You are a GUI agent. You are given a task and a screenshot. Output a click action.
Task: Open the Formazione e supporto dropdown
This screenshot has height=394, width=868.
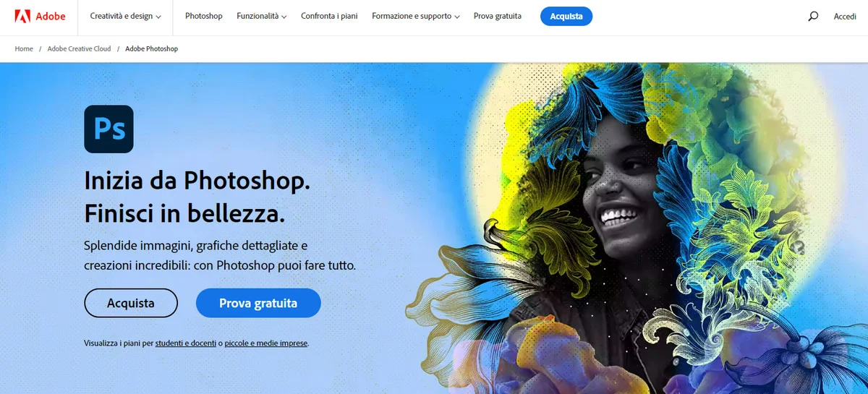coord(415,16)
